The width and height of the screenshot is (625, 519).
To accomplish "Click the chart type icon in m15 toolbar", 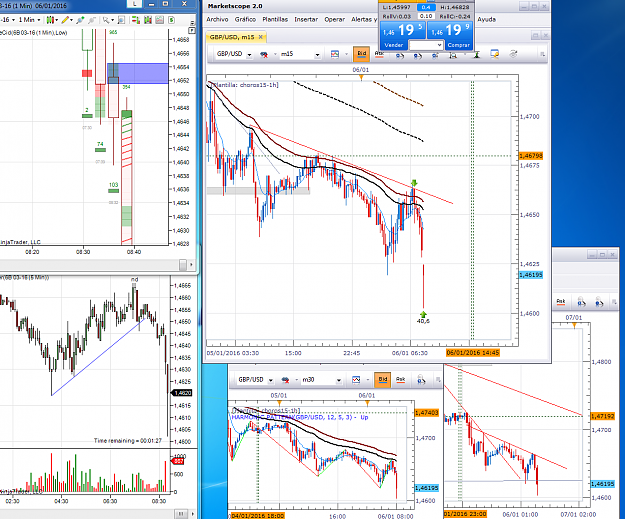I will click(335, 54).
